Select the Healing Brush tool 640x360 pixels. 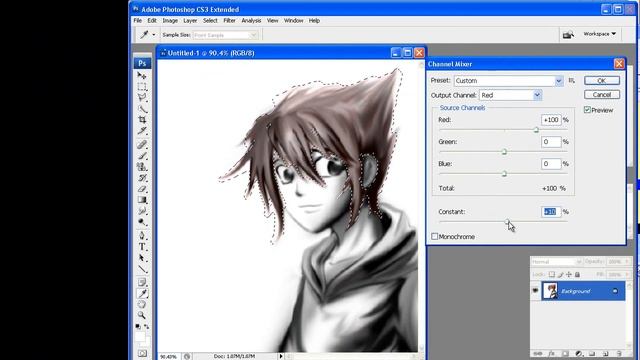tap(142, 144)
